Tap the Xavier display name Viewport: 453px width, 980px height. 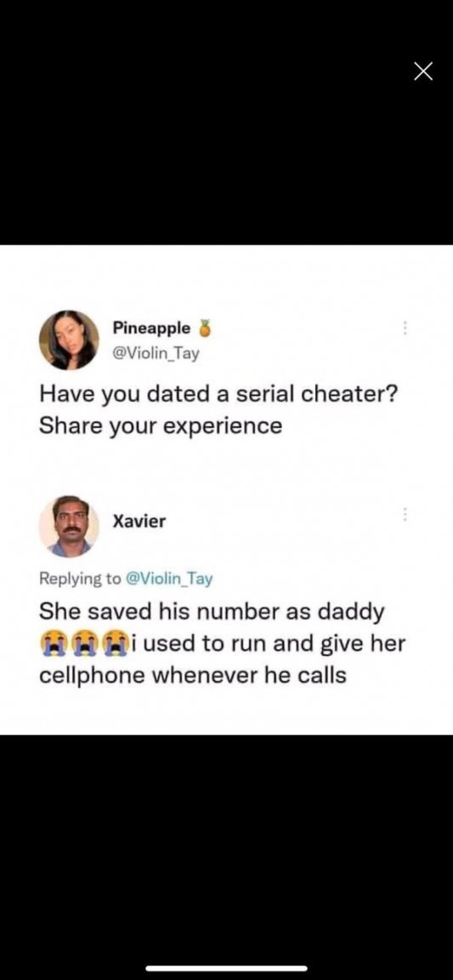139,521
